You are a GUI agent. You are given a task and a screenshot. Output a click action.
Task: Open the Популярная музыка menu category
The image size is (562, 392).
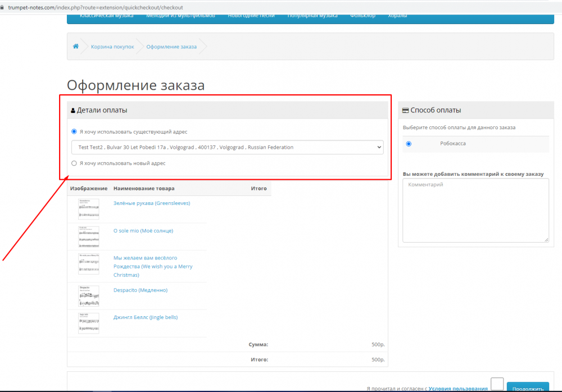312,15
